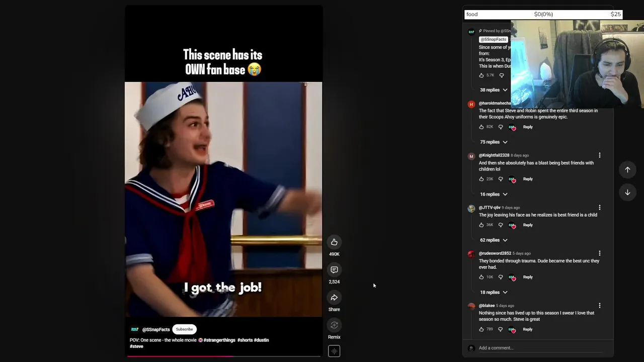
Task: Open the #dustin hashtag
Action: tap(261, 340)
